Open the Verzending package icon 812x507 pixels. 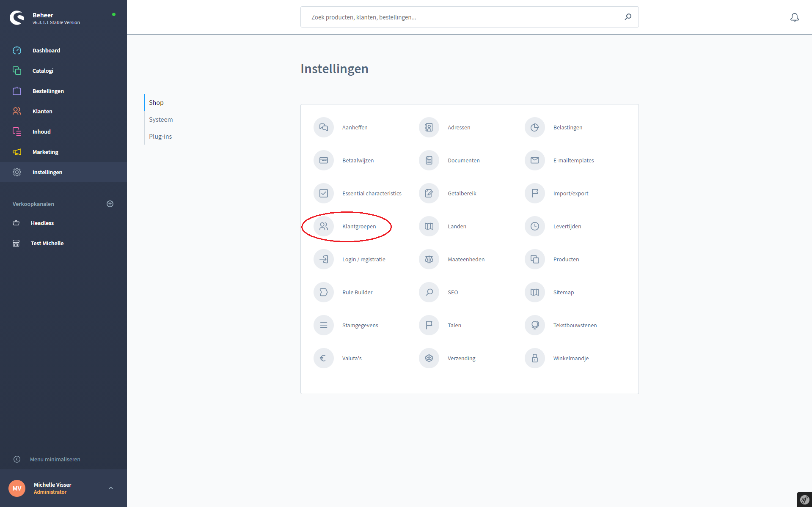(x=429, y=358)
